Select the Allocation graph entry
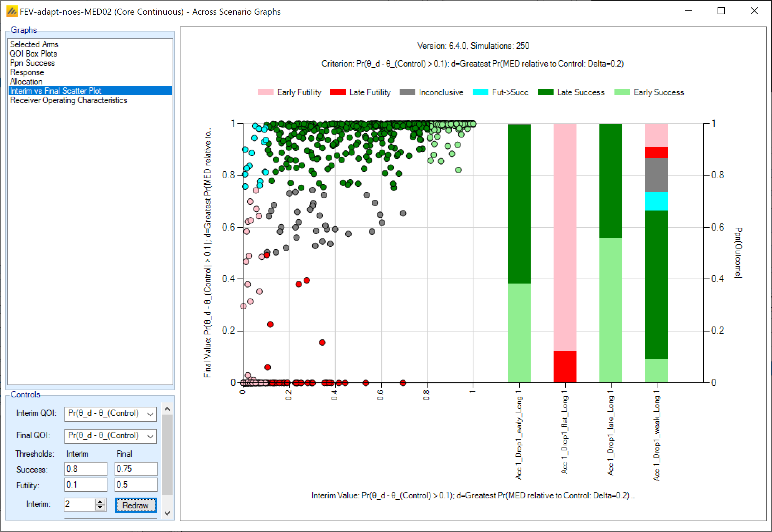The width and height of the screenshot is (772, 532). click(x=26, y=82)
